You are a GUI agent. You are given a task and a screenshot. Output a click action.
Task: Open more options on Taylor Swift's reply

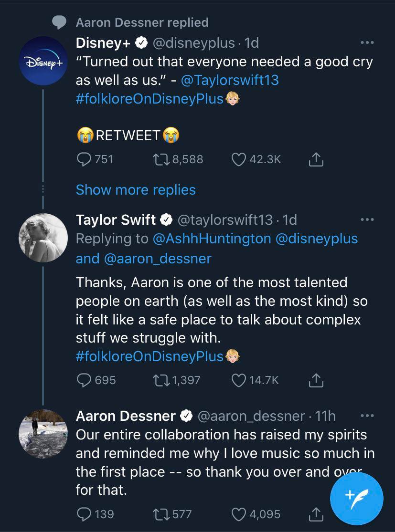click(x=367, y=219)
